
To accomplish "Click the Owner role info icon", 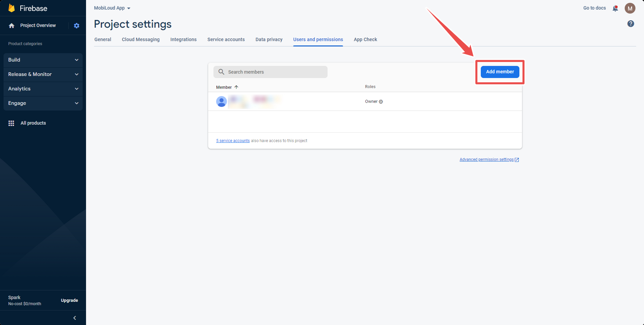I will tap(381, 102).
